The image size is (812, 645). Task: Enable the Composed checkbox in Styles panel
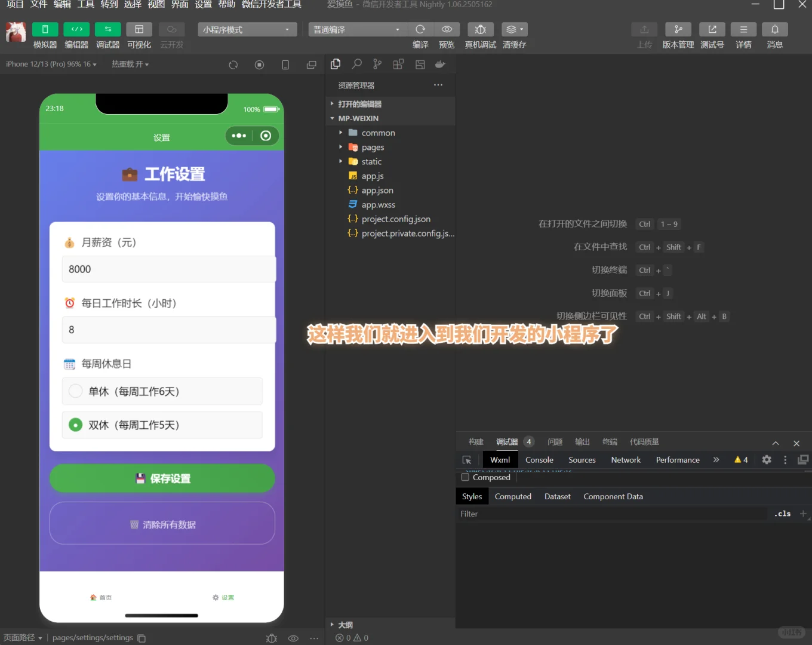[465, 477]
